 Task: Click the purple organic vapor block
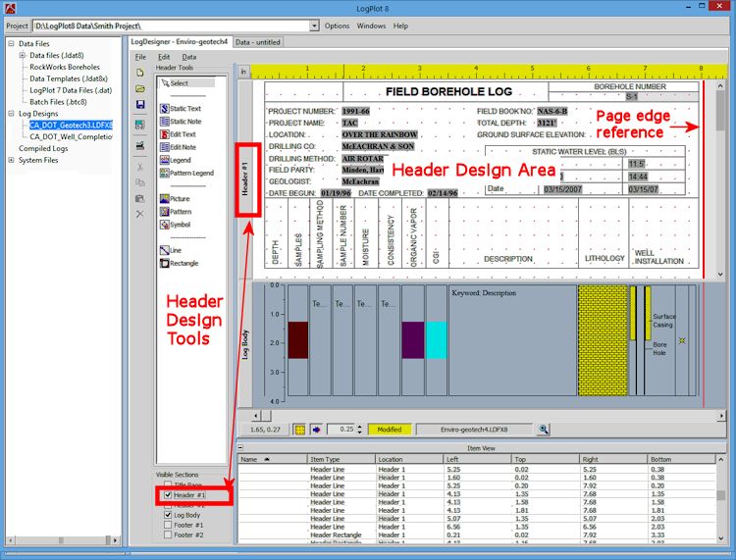pyautogui.click(x=413, y=340)
